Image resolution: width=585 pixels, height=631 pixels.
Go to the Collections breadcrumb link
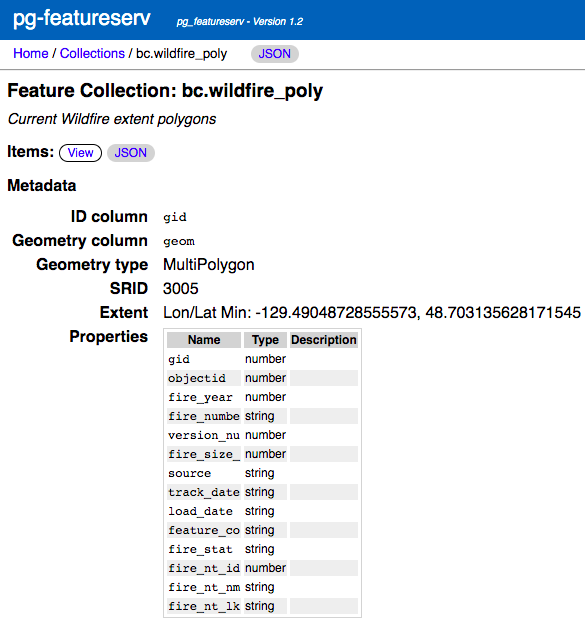click(x=92, y=54)
